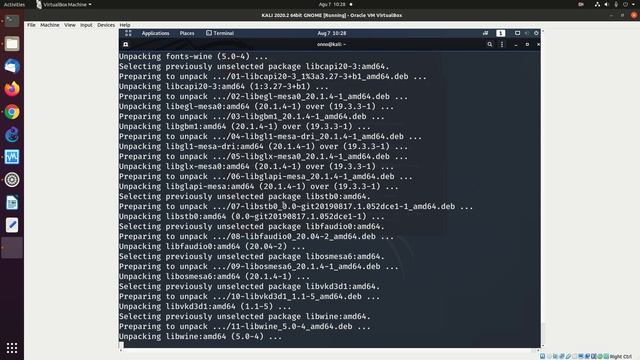Click the VirtualBox horizontal scrollbar right arrow
Image resolution: width=640 pixels, height=360 pixels.
click(x=538, y=350)
